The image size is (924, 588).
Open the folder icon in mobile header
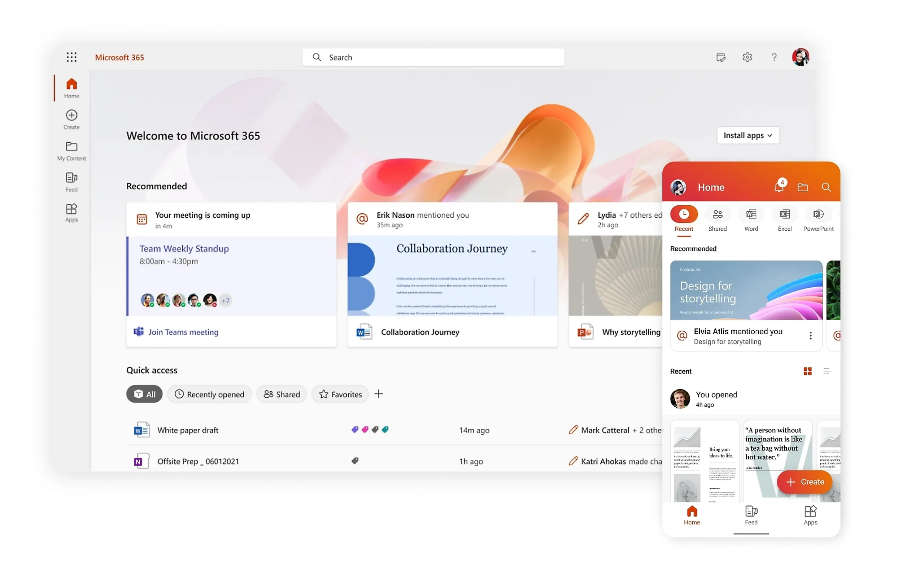click(x=803, y=187)
